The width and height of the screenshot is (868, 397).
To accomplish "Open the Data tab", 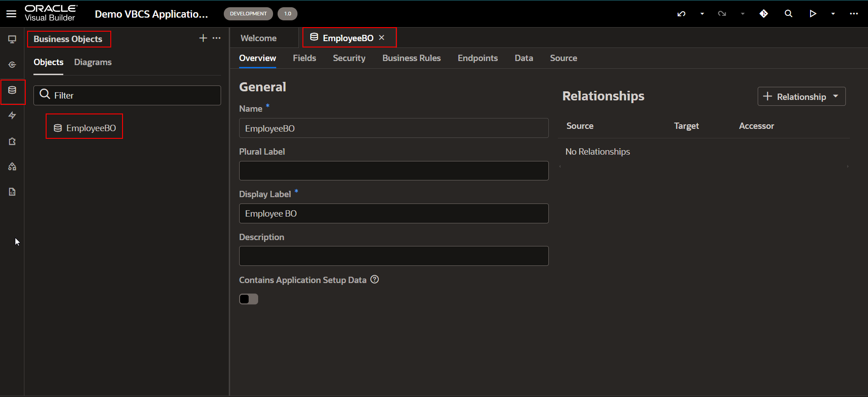I will pyautogui.click(x=524, y=58).
